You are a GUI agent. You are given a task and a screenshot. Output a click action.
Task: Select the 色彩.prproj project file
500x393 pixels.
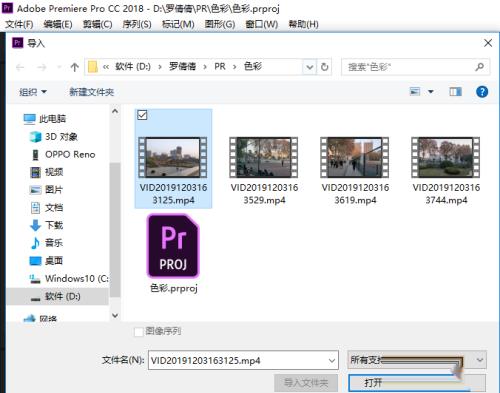[x=173, y=254]
